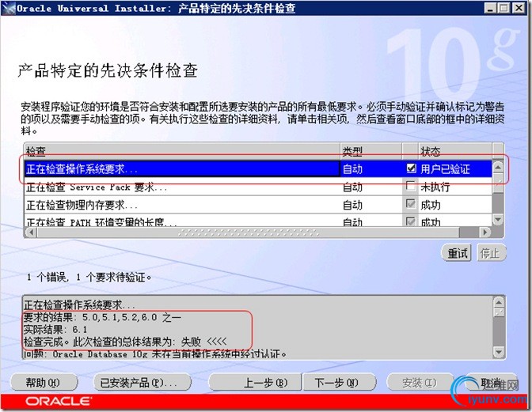Image resolution: width=532 pixels, height=412 pixels.
Task: Click check list scroll down arrow
Action: pos(498,220)
